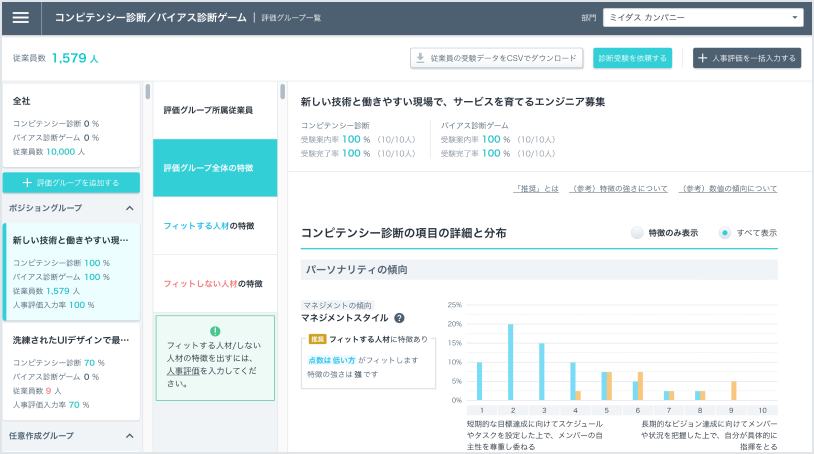
Task: Click the tallest blue bar at score 2
Action: [510, 362]
